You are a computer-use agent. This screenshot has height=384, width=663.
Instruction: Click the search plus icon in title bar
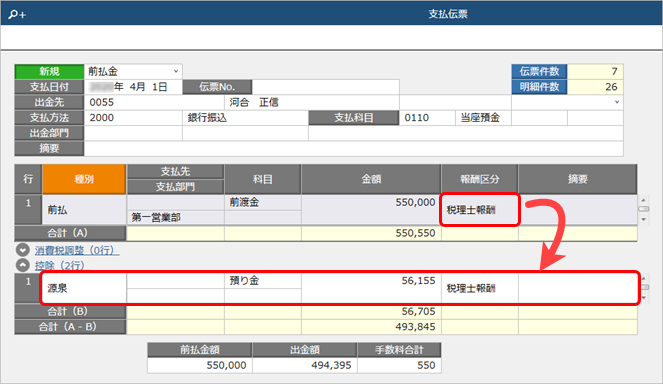point(17,14)
